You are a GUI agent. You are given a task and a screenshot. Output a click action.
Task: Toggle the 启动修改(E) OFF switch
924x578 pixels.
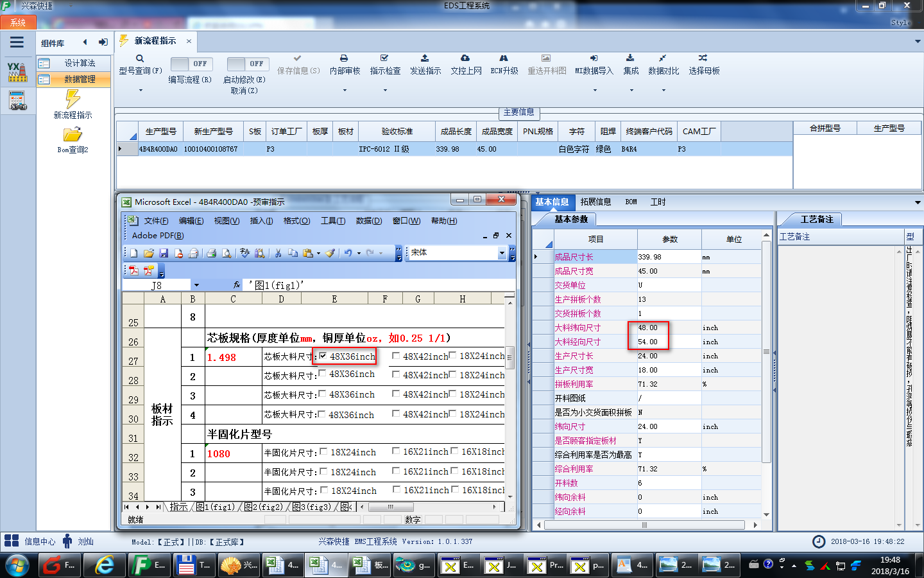(247, 64)
